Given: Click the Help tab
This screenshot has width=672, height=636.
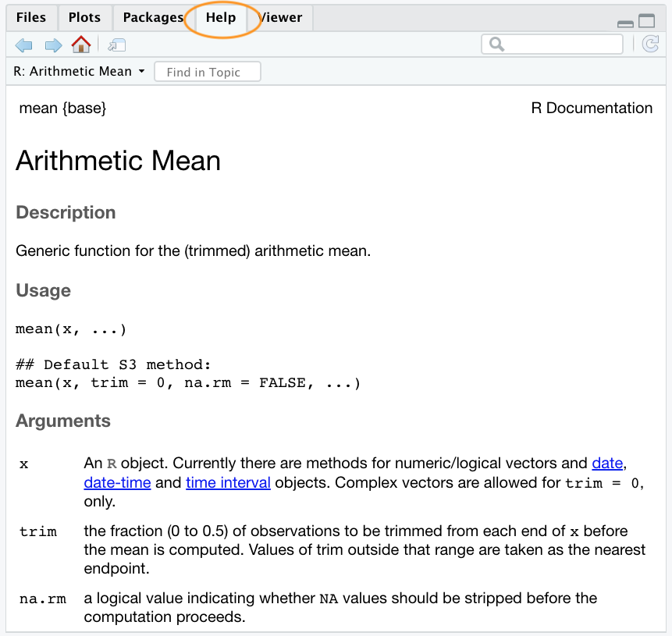Looking at the screenshot, I should coord(221,17).
